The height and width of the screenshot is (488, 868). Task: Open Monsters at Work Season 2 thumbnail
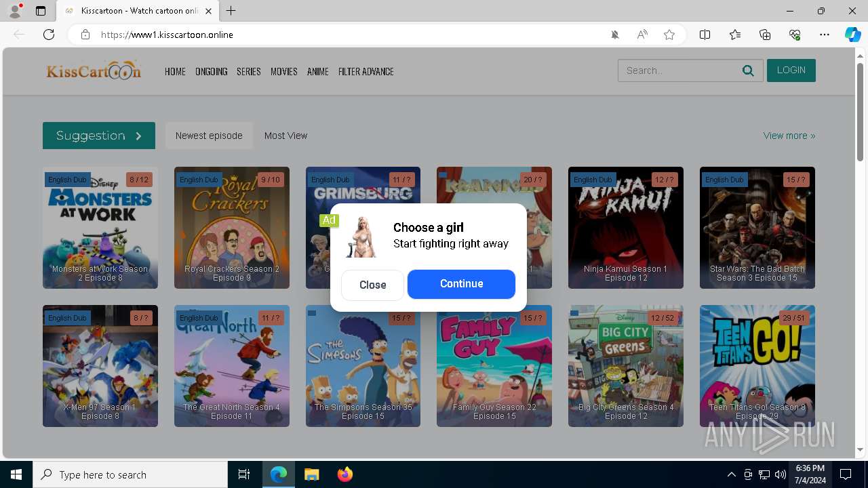click(100, 228)
